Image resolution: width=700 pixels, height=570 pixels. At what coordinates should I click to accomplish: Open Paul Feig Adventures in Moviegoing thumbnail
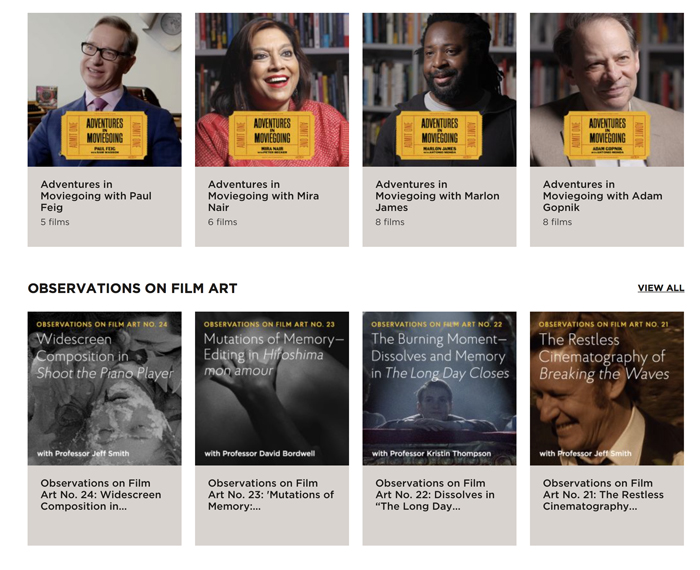(x=104, y=89)
